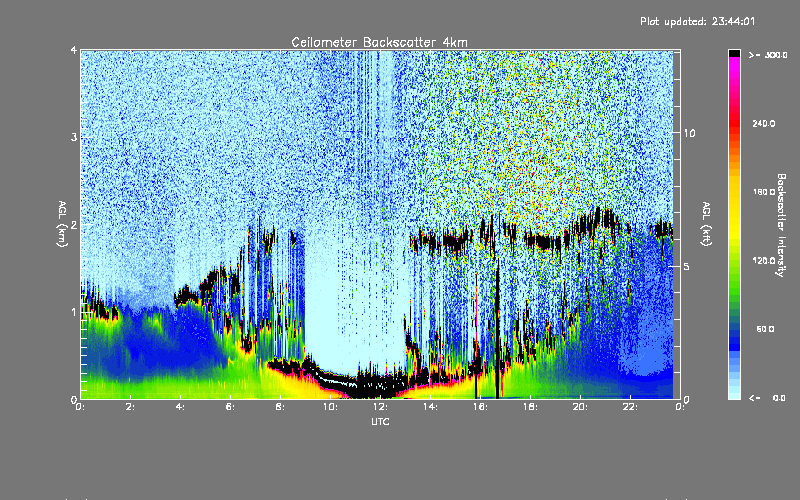The image size is (800, 500).
Task: Click the "AGL (km)" left axis label
Action: [62, 224]
